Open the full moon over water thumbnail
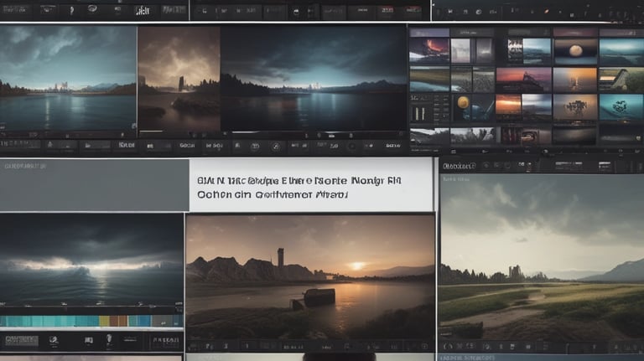644x361 pixels. (x=575, y=51)
